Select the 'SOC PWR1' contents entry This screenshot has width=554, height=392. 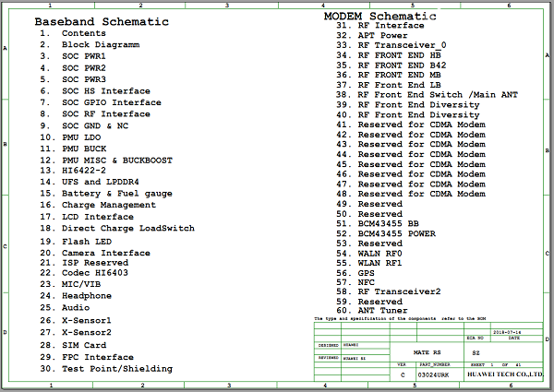[x=84, y=56]
